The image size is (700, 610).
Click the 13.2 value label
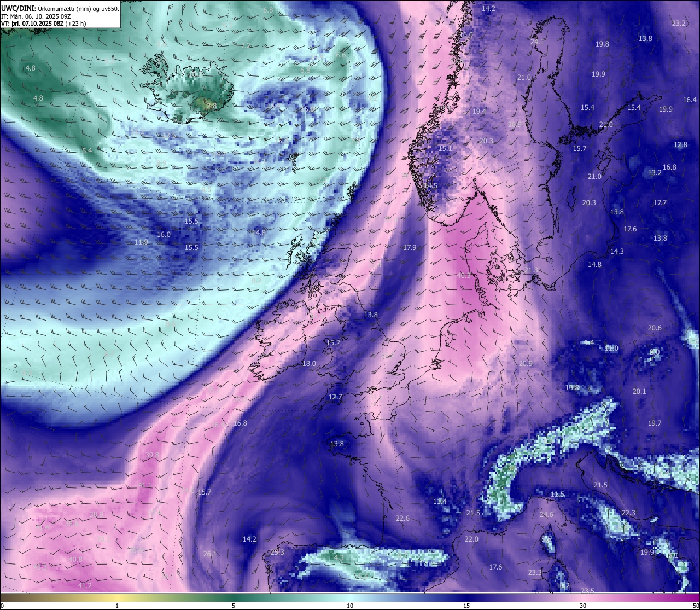[655, 172]
